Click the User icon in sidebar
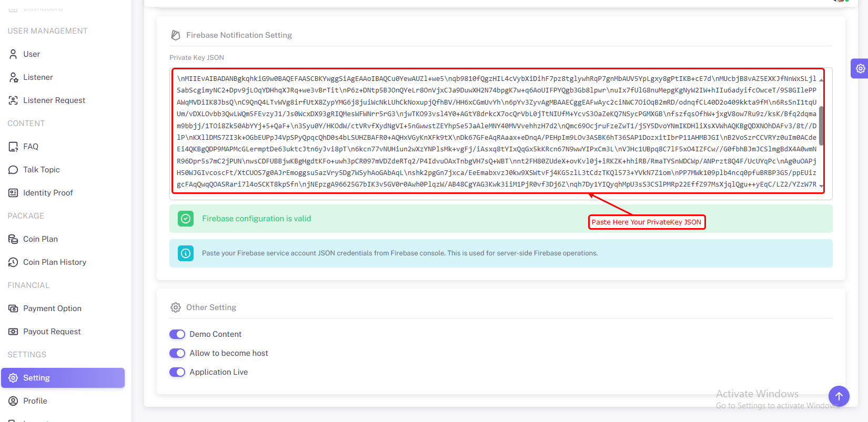The height and width of the screenshot is (422, 868). coord(13,54)
